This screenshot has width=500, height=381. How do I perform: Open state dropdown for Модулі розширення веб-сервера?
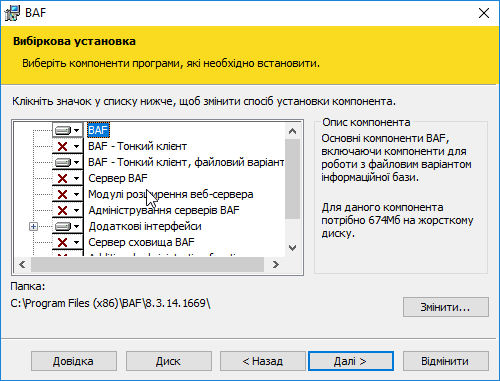click(68, 194)
